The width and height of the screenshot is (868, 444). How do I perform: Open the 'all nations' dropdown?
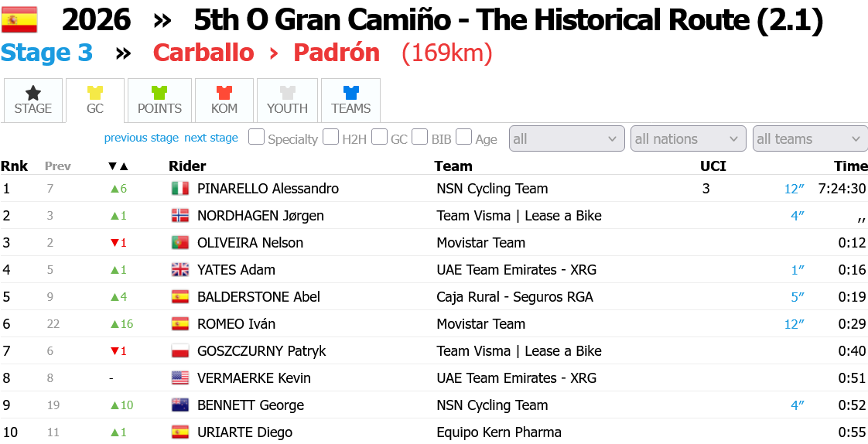point(688,139)
